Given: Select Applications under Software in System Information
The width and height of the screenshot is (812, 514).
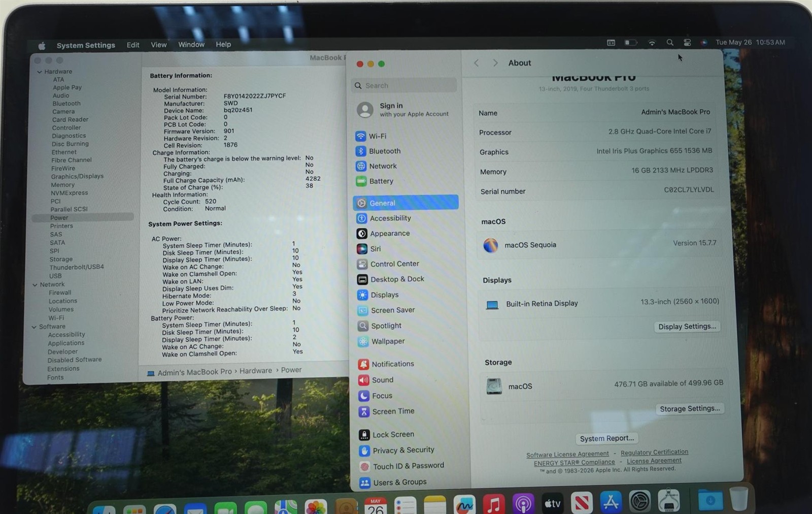Looking at the screenshot, I should coord(66,343).
